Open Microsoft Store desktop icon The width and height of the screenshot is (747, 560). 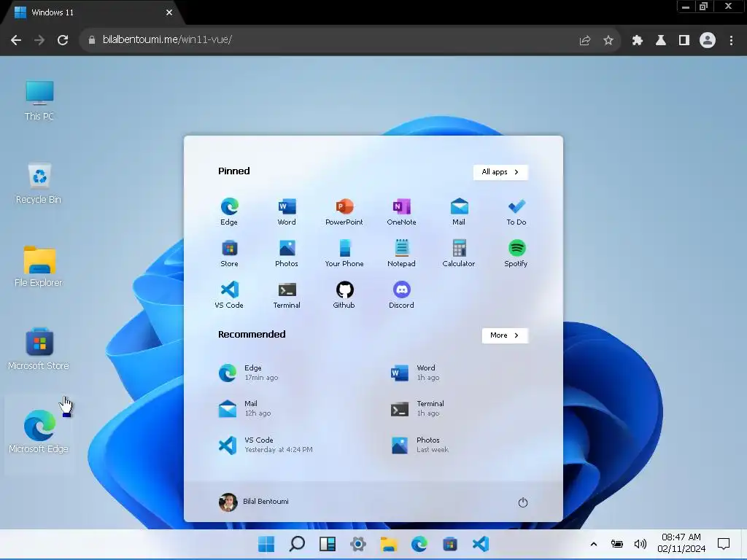(x=39, y=350)
